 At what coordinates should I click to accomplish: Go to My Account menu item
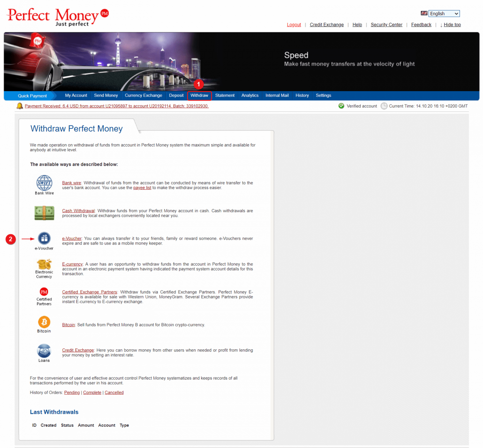tap(76, 95)
